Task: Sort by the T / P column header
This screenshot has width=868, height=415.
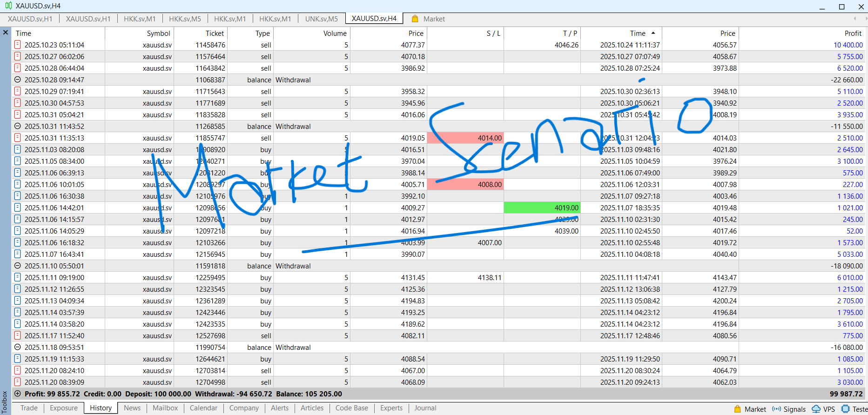Action: [x=542, y=33]
